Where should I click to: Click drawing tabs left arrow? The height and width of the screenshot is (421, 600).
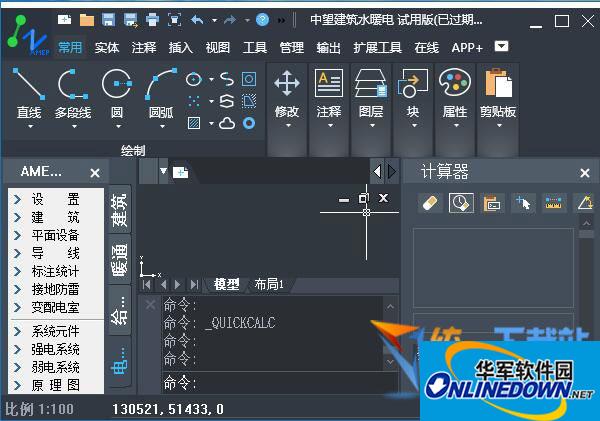tap(377, 171)
